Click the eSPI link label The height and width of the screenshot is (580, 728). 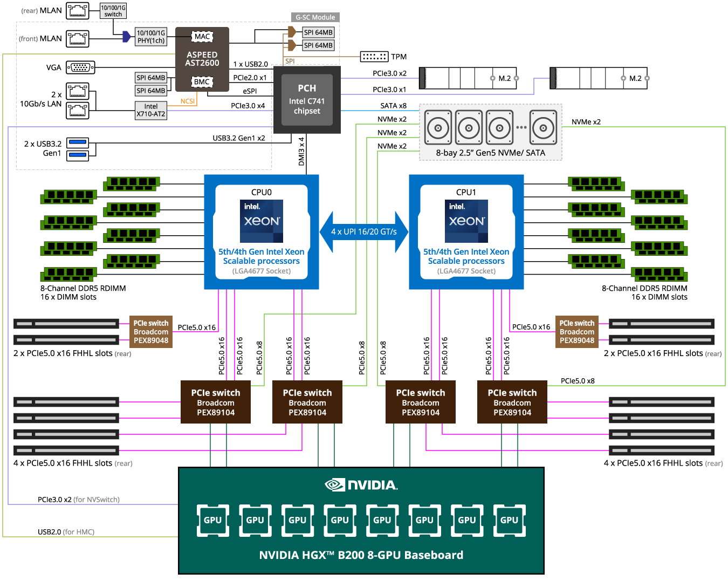[x=250, y=91]
